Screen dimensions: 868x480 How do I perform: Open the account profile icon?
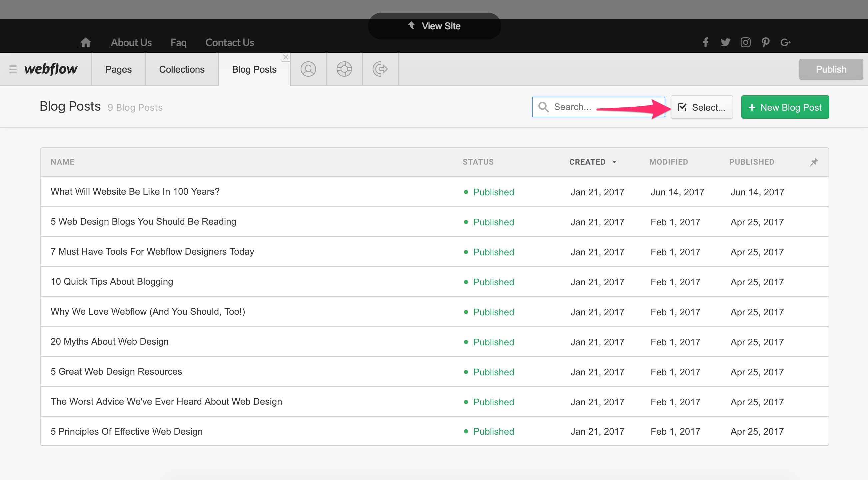[x=308, y=69]
